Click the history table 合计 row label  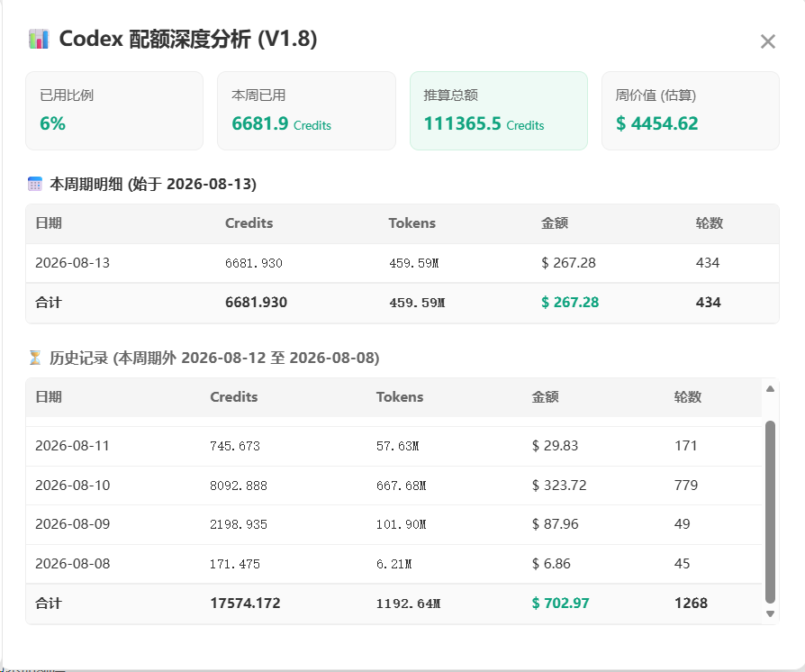49,604
